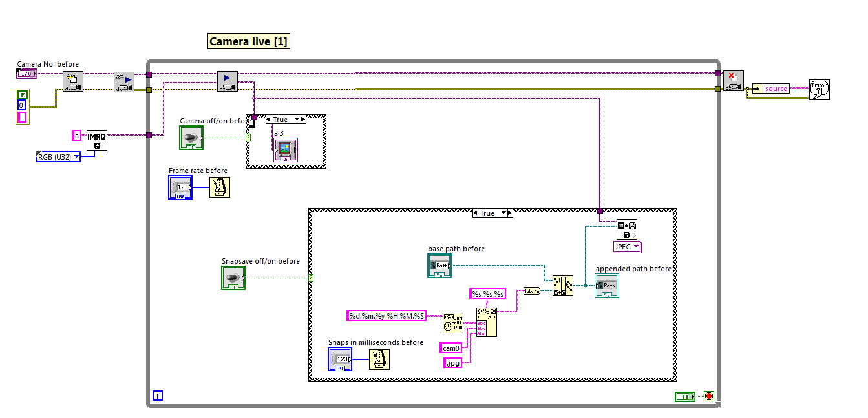This screenshot has width=868, height=418.
Task: Click the Camera off/on before boolean terminal
Action: [191, 138]
